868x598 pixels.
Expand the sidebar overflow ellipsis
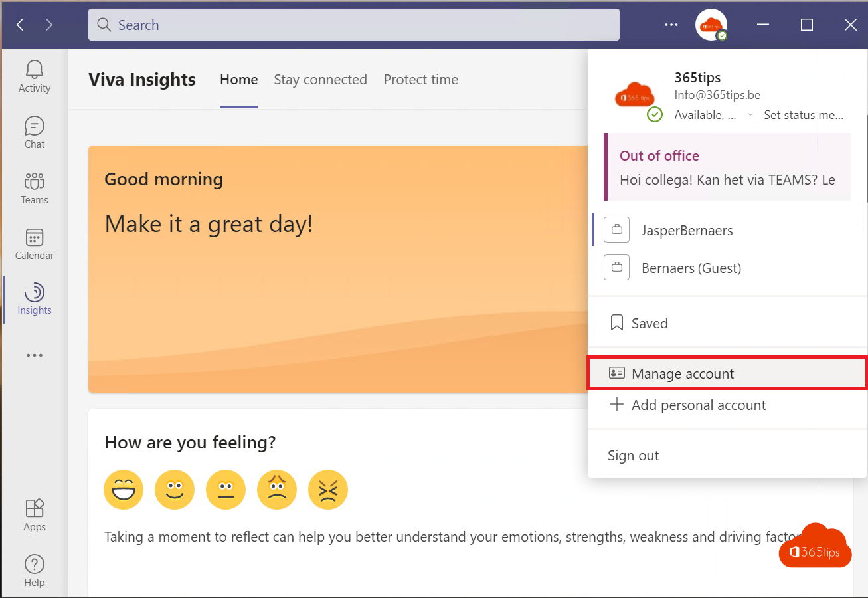point(34,355)
